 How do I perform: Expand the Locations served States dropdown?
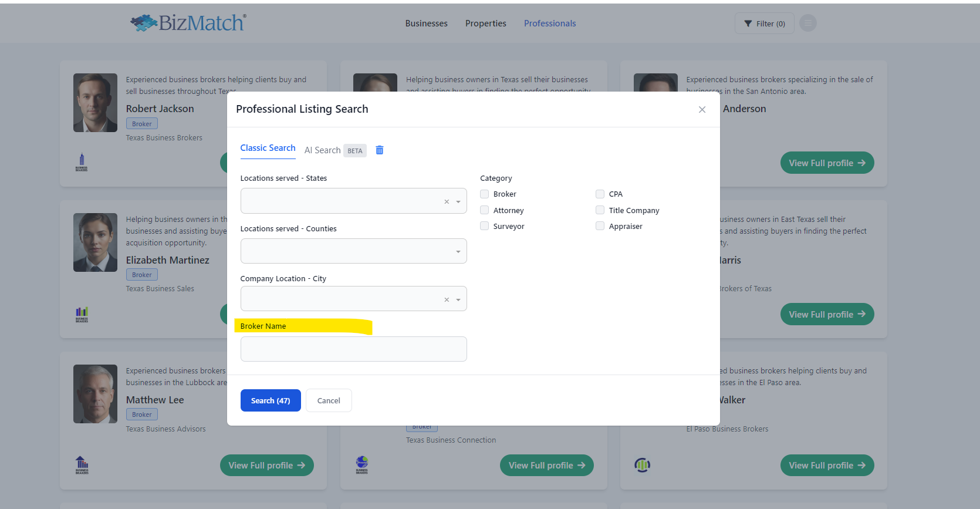click(x=458, y=201)
